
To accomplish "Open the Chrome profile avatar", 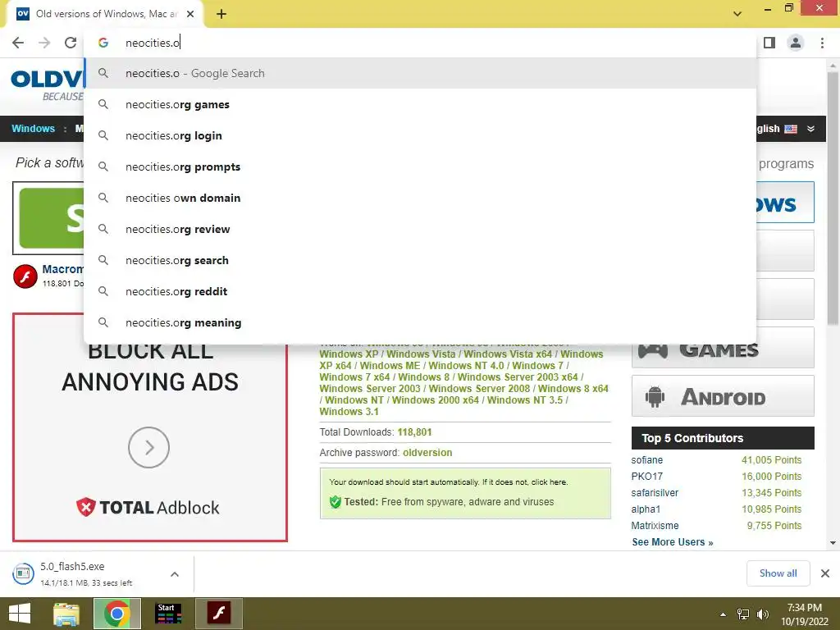I will point(796,43).
